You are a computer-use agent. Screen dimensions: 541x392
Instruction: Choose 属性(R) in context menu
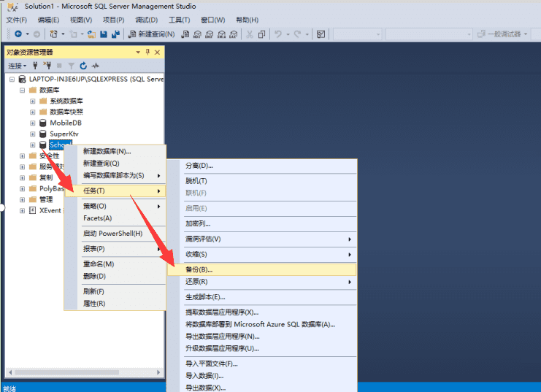(115, 304)
